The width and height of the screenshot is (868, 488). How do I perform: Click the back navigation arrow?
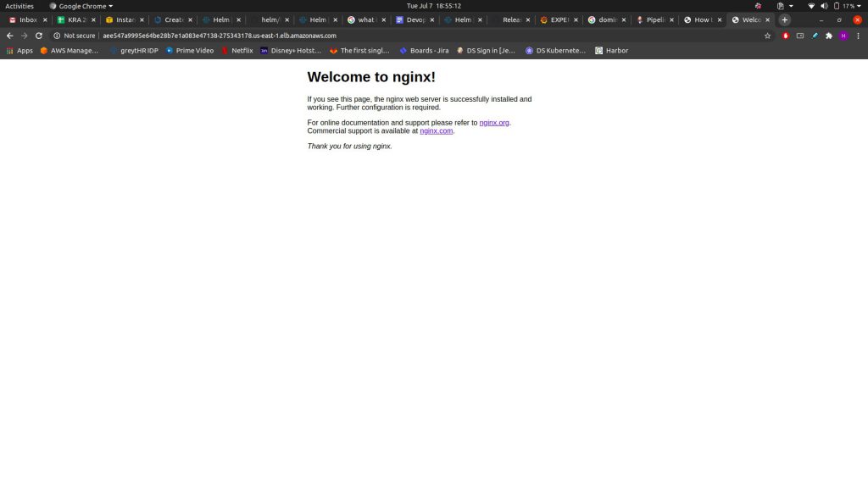point(8,36)
